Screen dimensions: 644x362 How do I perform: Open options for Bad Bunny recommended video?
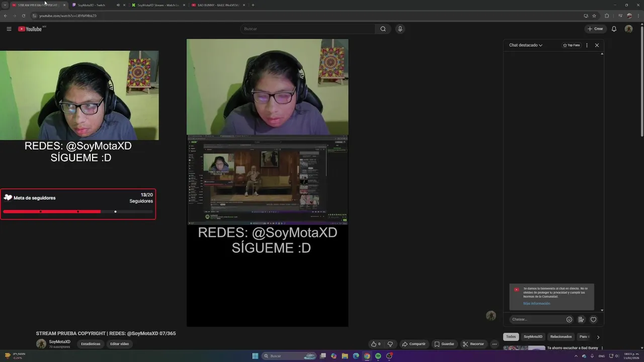point(602,348)
